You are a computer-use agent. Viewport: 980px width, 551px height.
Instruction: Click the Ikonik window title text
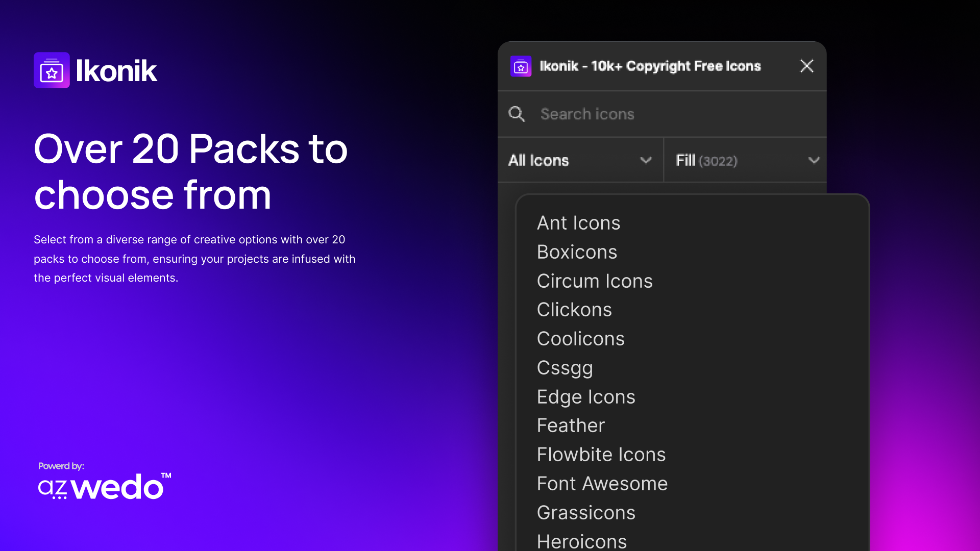click(x=650, y=66)
